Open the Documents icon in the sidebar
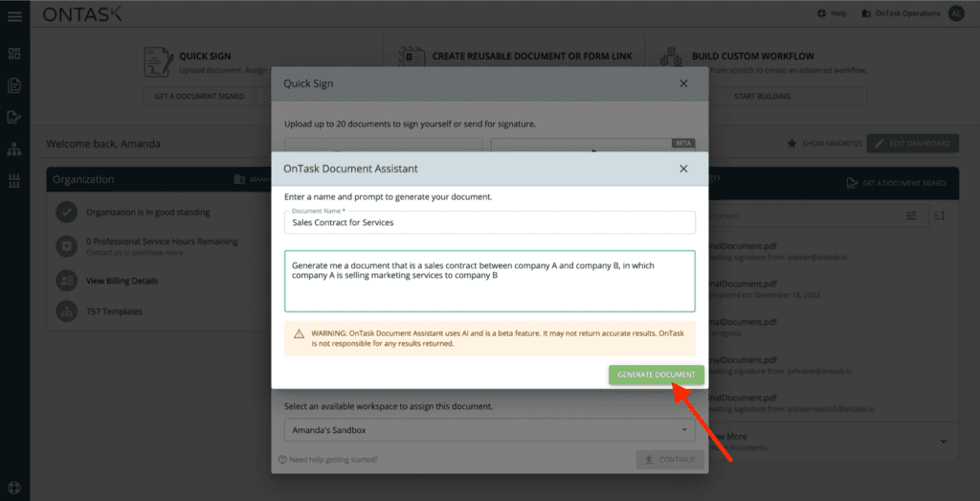Viewport: 980px width, 501px height. 14,85
